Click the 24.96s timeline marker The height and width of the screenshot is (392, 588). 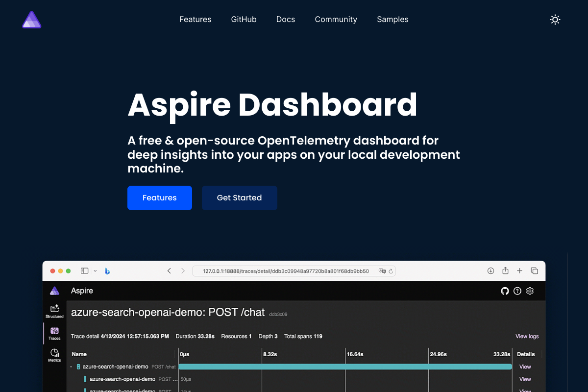pyautogui.click(x=439, y=354)
